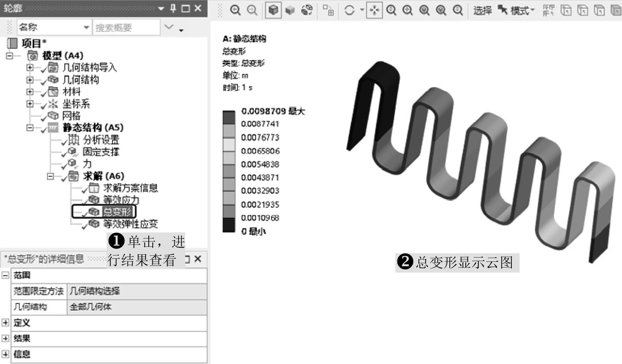
Task: Click the select-by filter icon after 模式
Action: (x=549, y=10)
